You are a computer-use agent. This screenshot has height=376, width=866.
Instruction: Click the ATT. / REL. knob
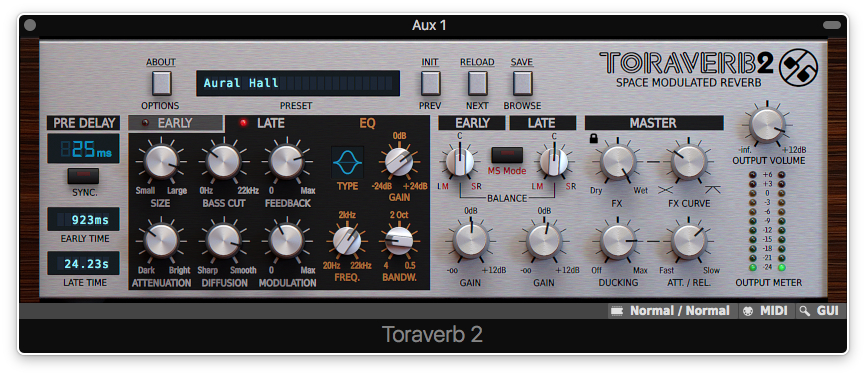click(x=688, y=242)
